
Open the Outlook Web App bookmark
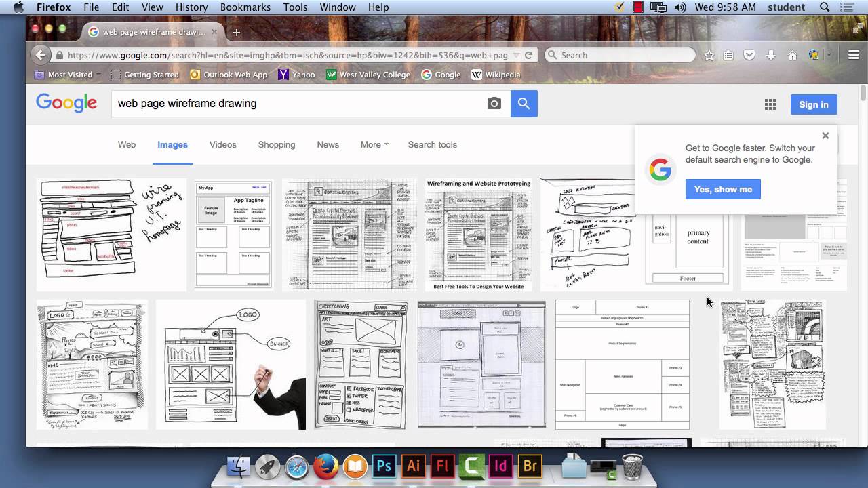click(229, 75)
